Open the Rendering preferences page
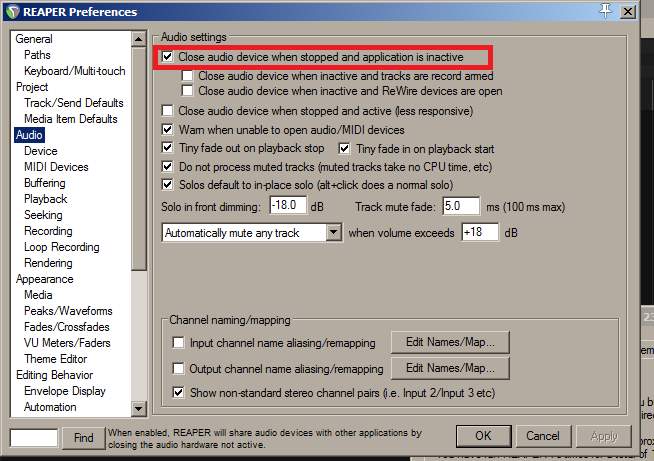The image size is (654, 461). coord(48,263)
